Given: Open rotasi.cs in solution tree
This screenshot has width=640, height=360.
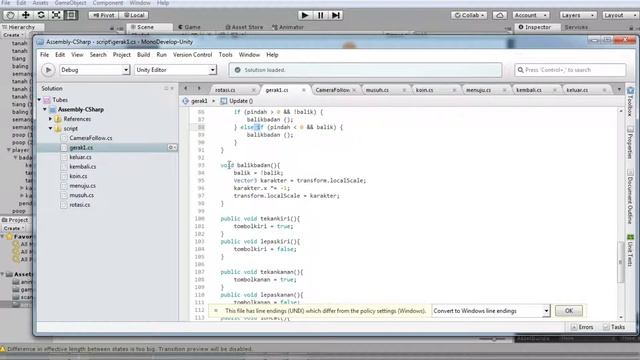Looking at the screenshot, I should [80, 205].
